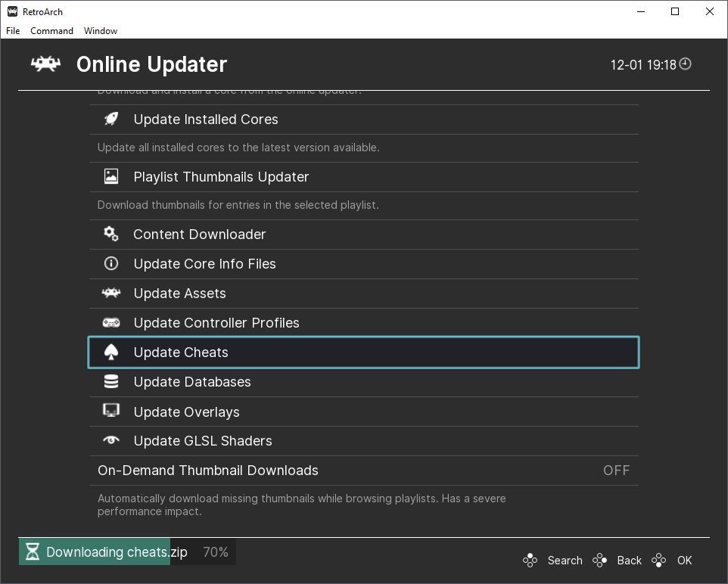Click the clock icon beside the date and time
The height and width of the screenshot is (584, 728).
coord(686,64)
